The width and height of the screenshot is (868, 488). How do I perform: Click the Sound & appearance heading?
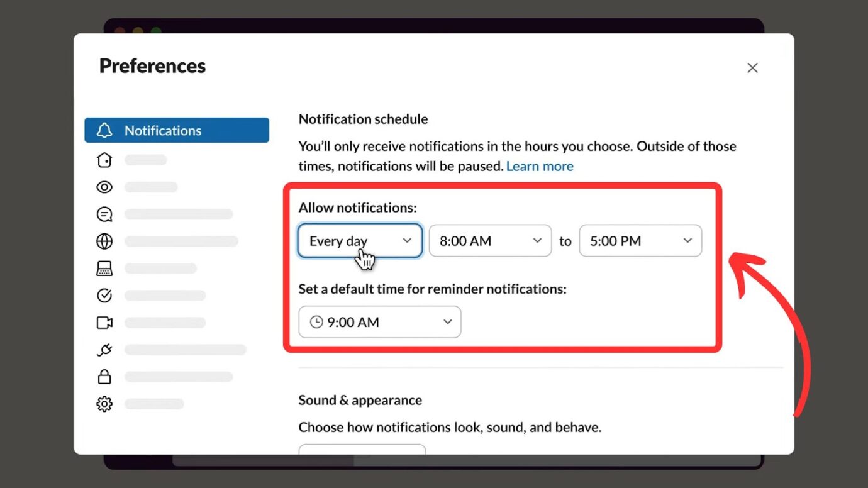tap(360, 400)
